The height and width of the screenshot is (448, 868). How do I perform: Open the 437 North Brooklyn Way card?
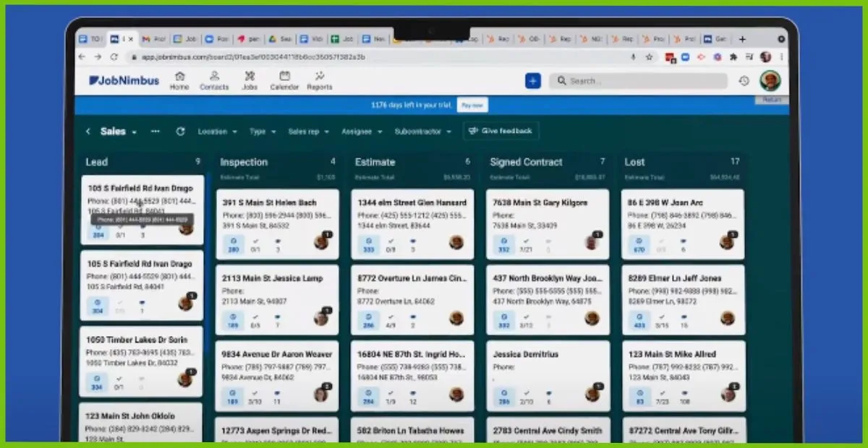click(548, 299)
